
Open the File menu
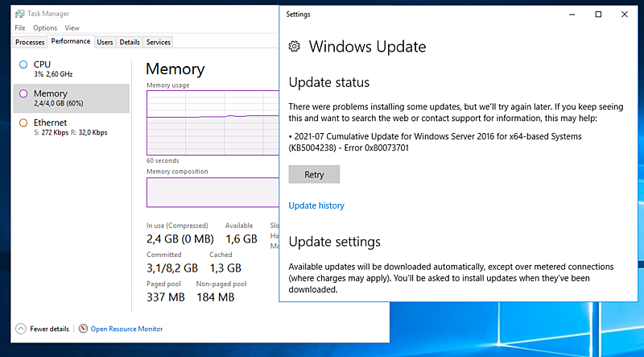(x=20, y=28)
